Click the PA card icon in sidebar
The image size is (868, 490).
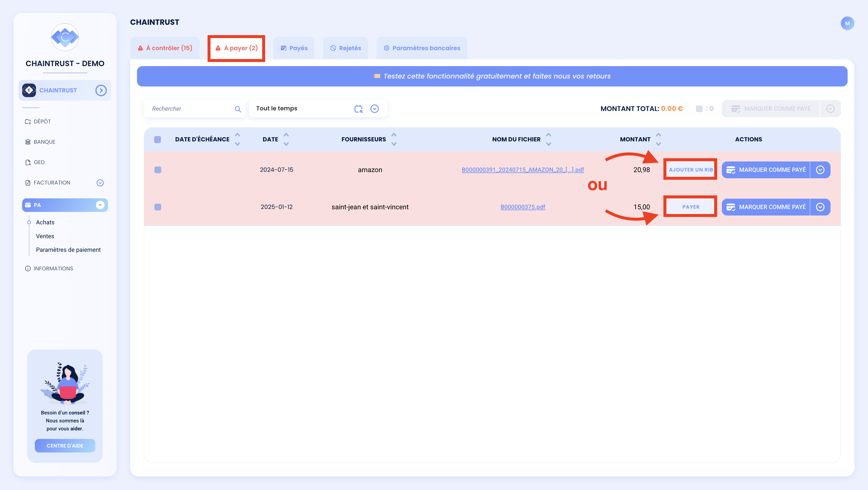[28, 205]
